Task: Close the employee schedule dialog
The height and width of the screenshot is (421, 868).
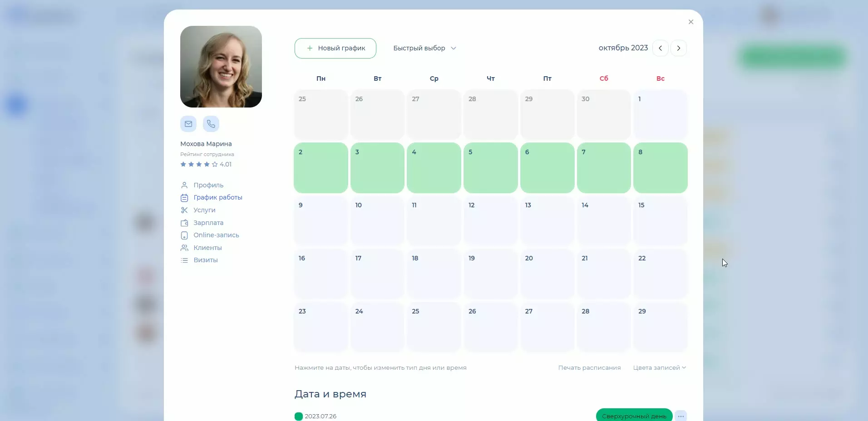Action: pos(690,22)
